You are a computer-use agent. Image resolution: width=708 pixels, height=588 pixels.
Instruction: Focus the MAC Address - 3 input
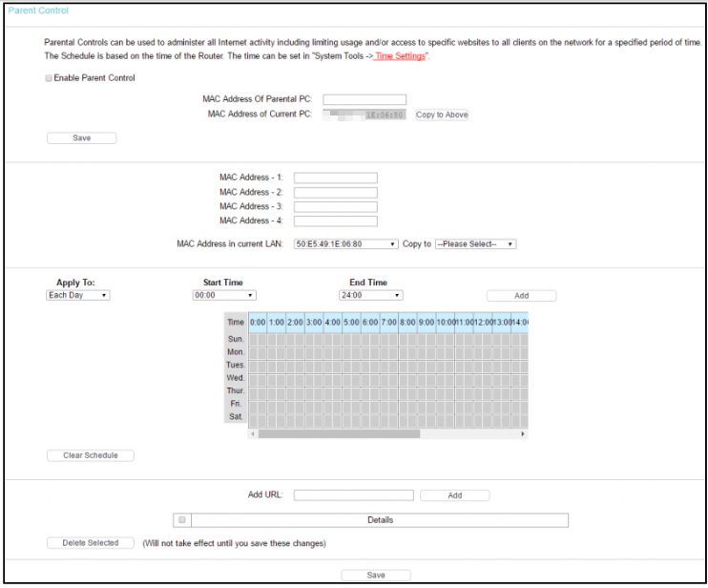(x=336, y=207)
